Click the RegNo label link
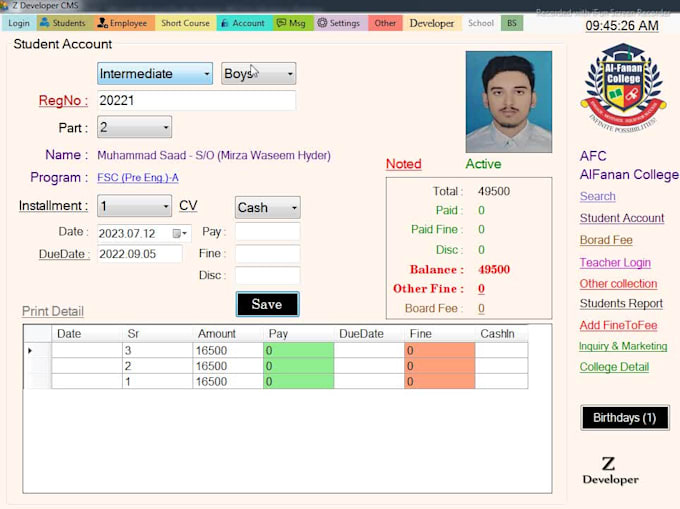 (63, 101)
